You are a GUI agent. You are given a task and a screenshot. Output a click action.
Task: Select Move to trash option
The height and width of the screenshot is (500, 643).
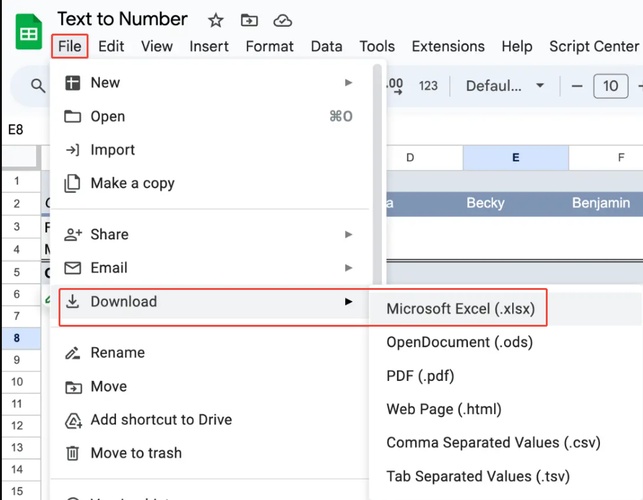(209, 453)
